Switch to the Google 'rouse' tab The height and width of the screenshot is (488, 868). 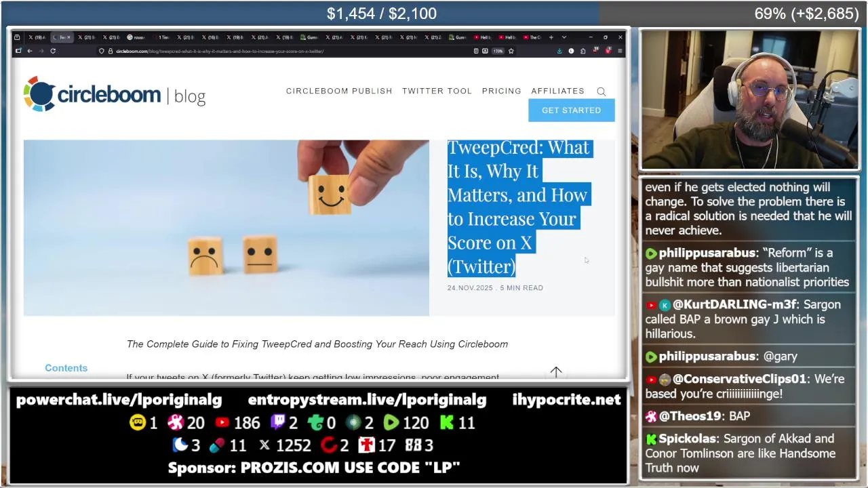(x=136, y=37)
